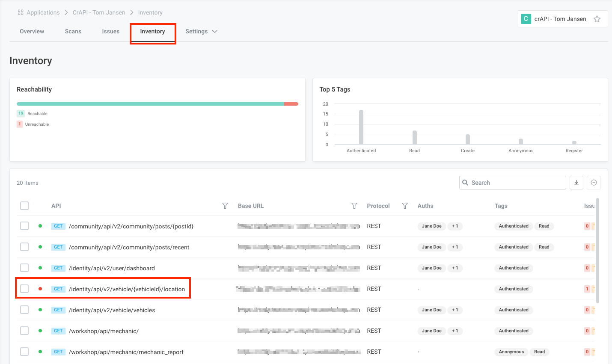The image size is (612, 364).
Task: Click the Authenticated bar in Top 5 Tags
Action: click(361, 127)
